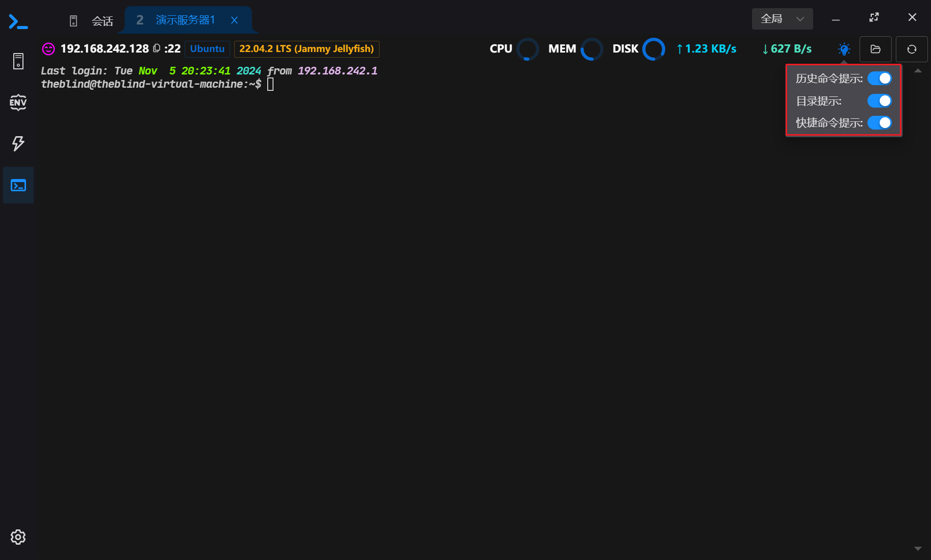Screen dimensions: 931x560
Task: Open the server list sidebar icon
Action: 18,61
